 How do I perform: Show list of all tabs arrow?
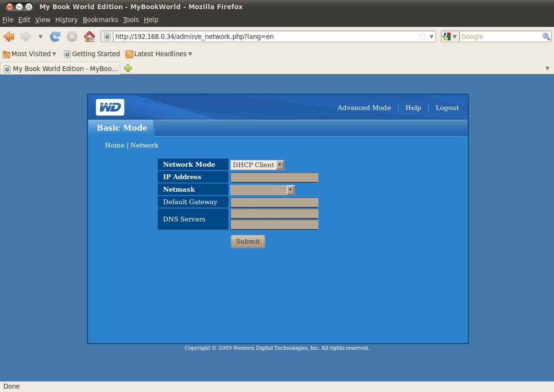coord(547,68)
